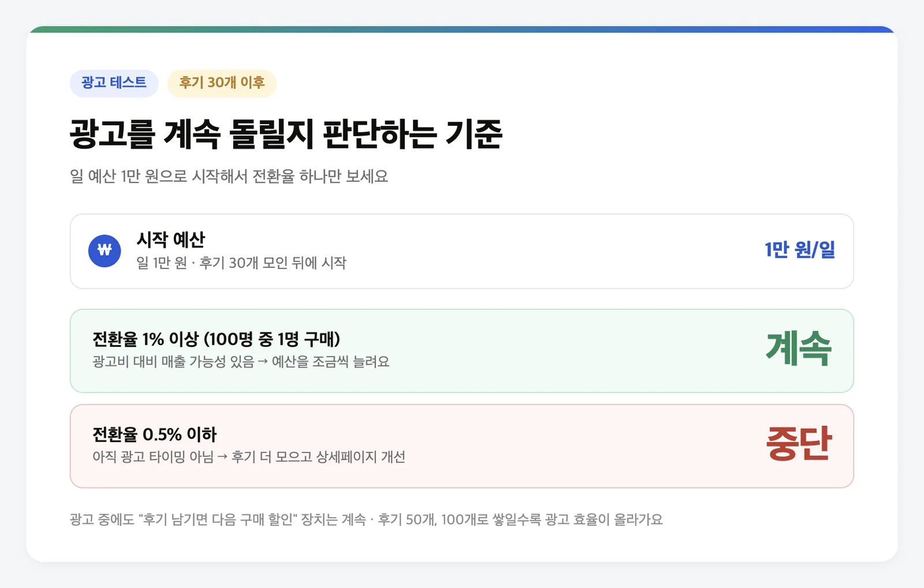The height and width of the screenshot is (588, 924).
Task: Click the red 중단 verdict label
Action: [799, 444]
